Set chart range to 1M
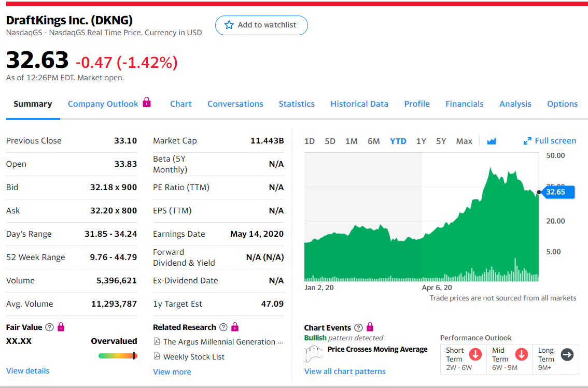Viewport: 588px width, 388px height. pos(352,141)
